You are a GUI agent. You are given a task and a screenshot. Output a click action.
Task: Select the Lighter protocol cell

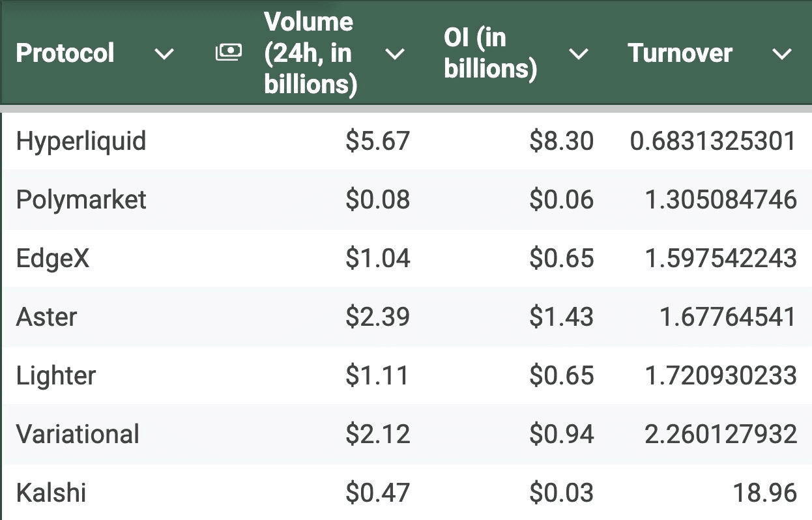(56, 375)
